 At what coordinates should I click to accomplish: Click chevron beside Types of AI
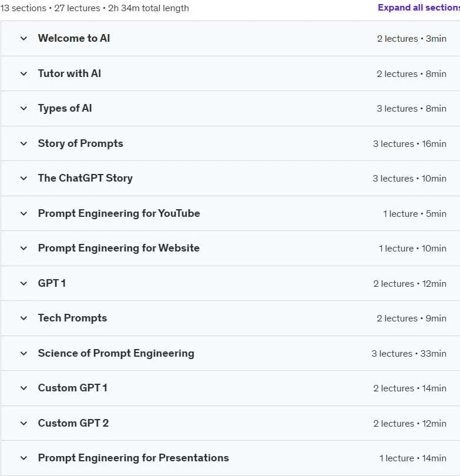23,108
